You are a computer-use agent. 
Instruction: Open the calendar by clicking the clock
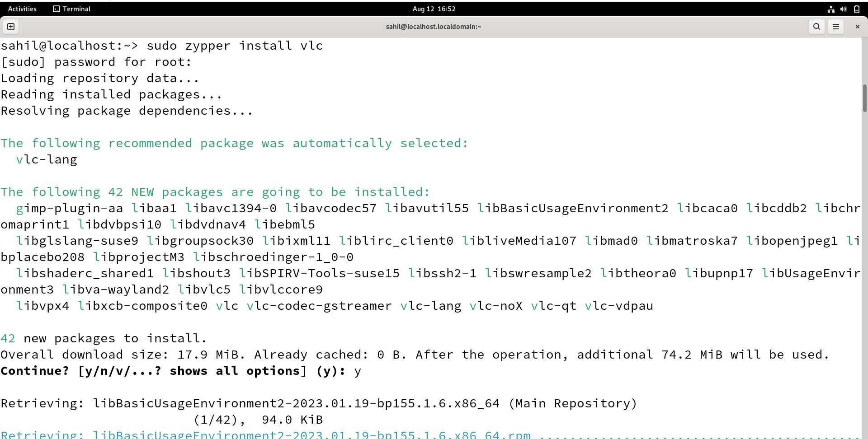(x=433, y=9)
